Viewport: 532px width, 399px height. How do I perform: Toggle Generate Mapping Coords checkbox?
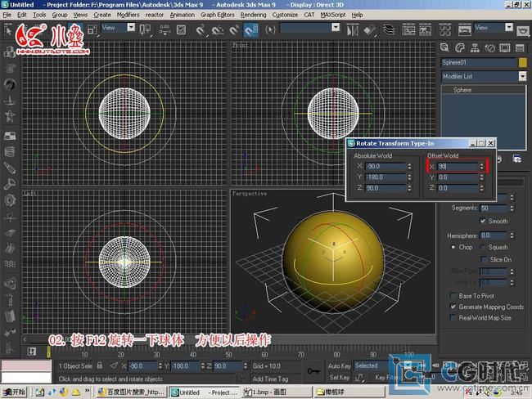453,307
